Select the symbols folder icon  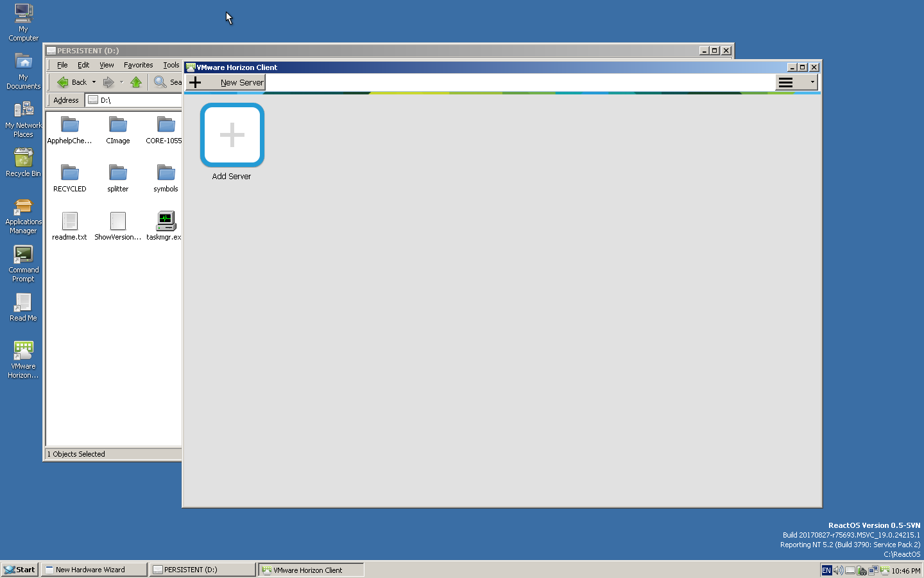pyautogui.click(x=166, y=172)
